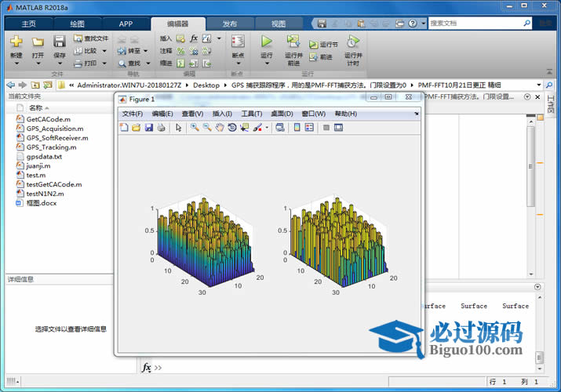561x392 pixels.
Task: Open the address path dropdown arrow
Action: (539, 85)
